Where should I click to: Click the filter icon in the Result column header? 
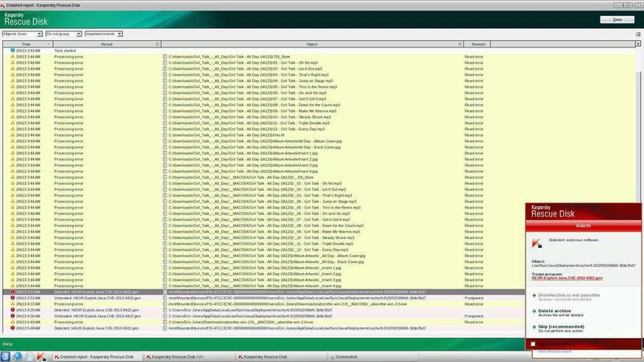(157, 44)
